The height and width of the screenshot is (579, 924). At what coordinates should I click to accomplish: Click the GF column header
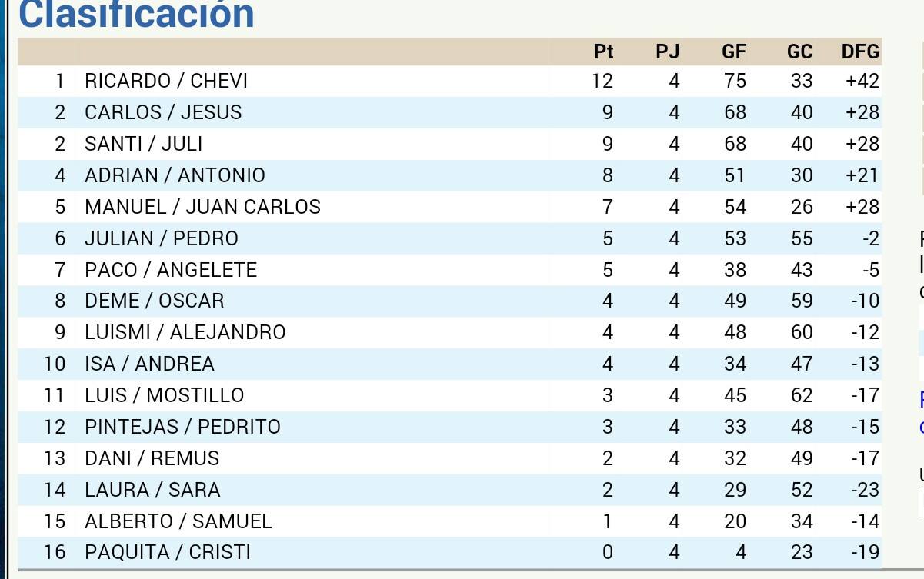tap(734, 52)
